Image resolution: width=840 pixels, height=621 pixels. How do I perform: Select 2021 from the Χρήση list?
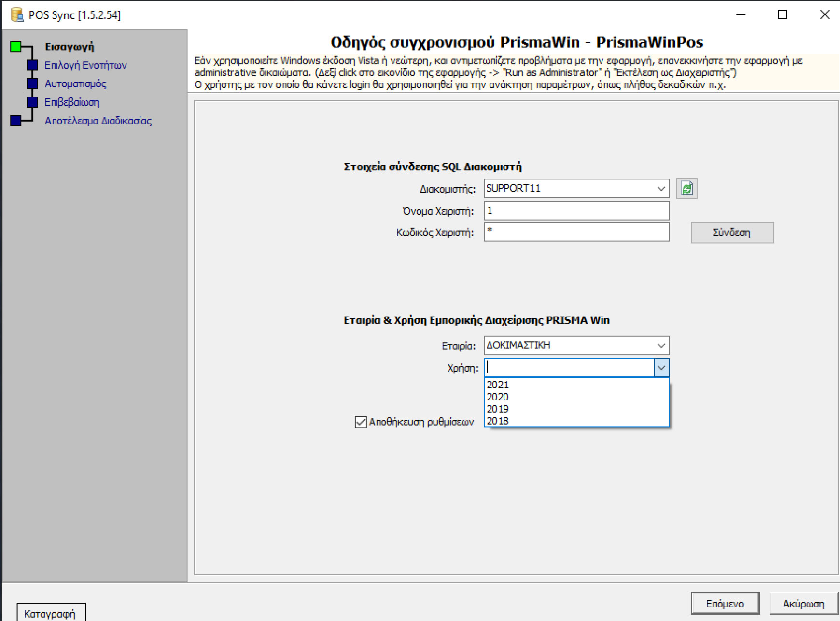point(498,385)
